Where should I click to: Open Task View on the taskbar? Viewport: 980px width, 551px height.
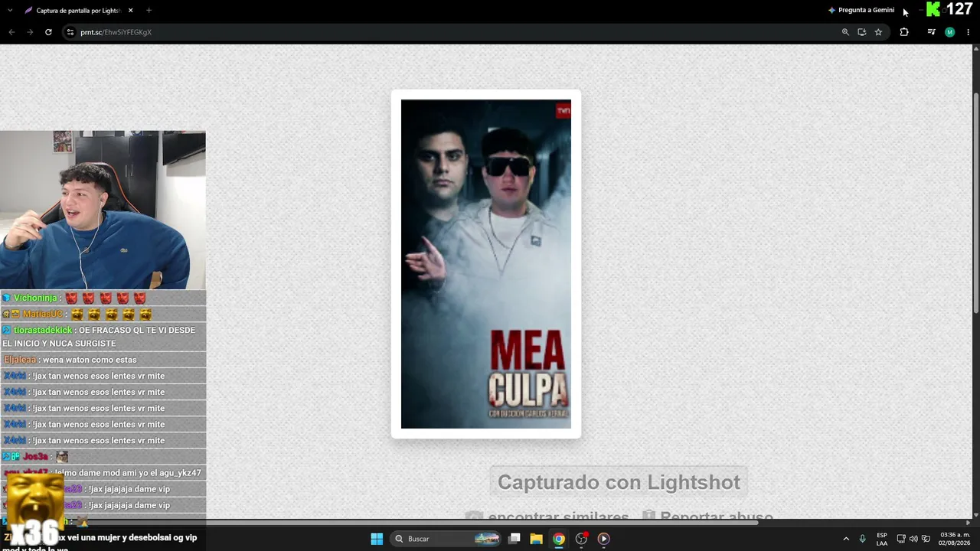[514, 539]
